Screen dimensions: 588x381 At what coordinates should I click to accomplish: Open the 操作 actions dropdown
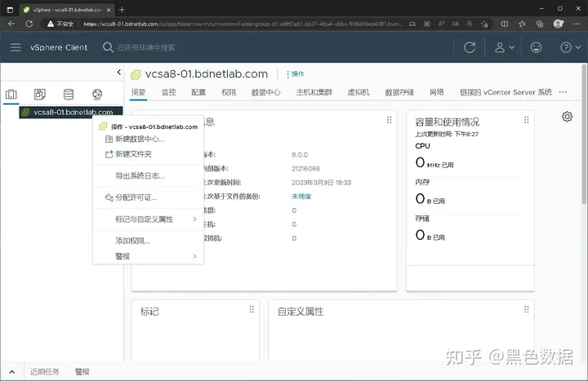pos(295,73)
